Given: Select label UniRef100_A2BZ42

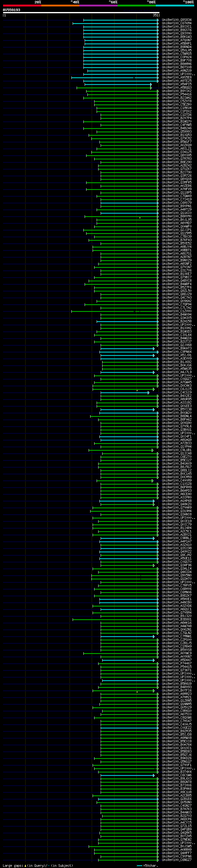Looking at the screenshot, I should click(x=177, y=166).
